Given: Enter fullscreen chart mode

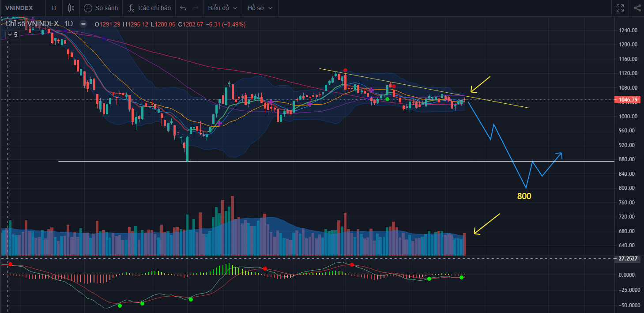Looking at the screenshot, I should [x=620, y=8].
